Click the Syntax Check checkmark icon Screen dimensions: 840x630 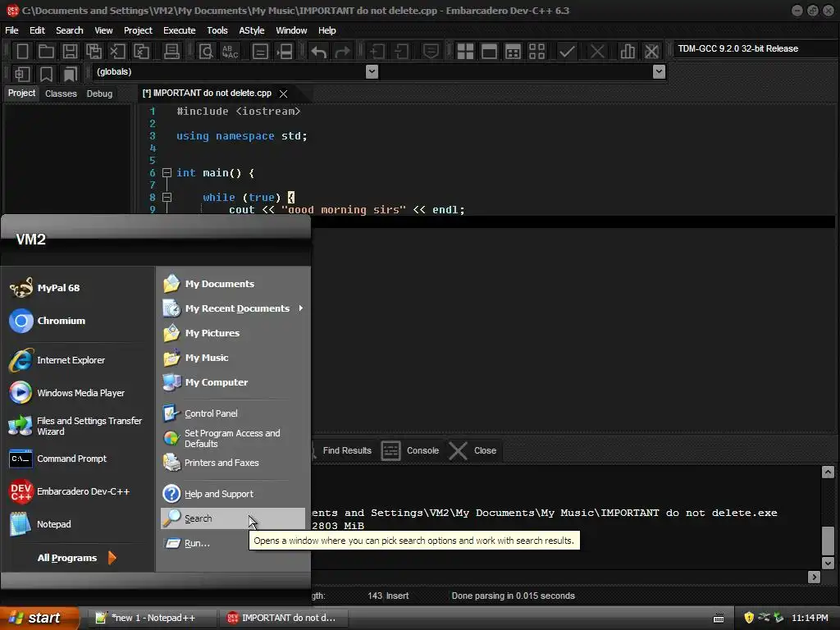coord(567,52)
